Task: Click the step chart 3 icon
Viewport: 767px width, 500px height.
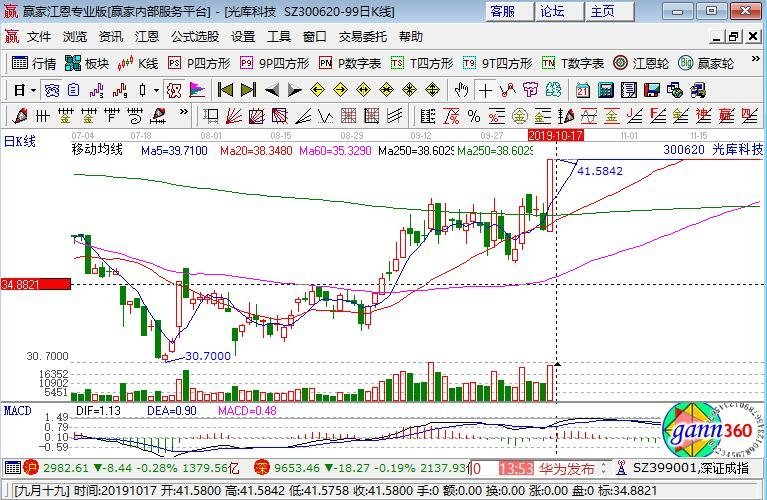Action: tap(97, 91)
